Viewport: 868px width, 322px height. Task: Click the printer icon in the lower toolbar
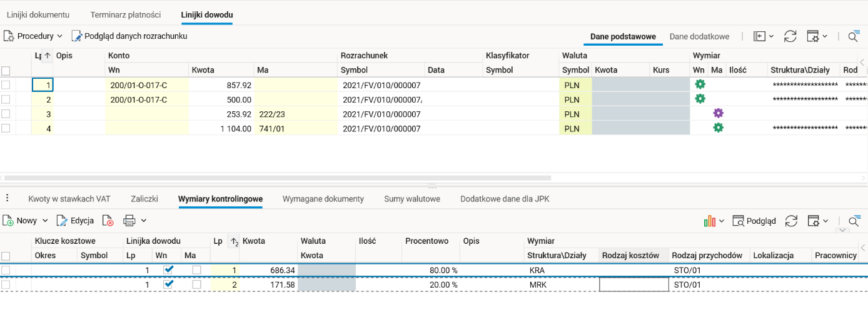point(129,221)
